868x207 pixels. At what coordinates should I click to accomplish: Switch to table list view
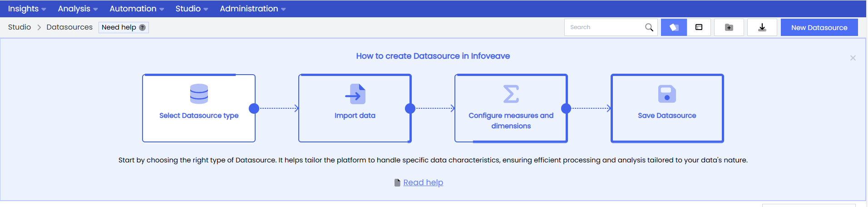pos(699,27)
